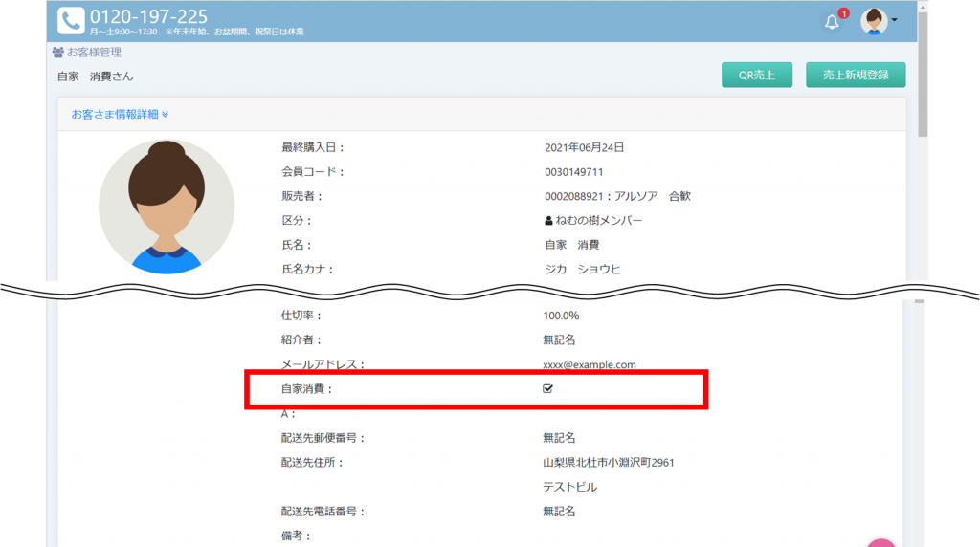Go to お客様管理 breadcrumb text
This screenshot has width=980, height=547.
(x=94, y=53)
